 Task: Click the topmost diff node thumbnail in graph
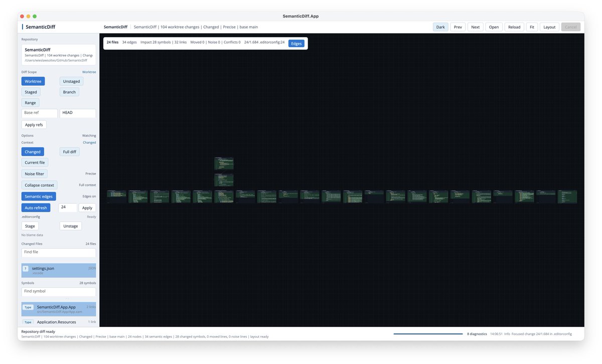pyautogui.click(x=224, y=163)
